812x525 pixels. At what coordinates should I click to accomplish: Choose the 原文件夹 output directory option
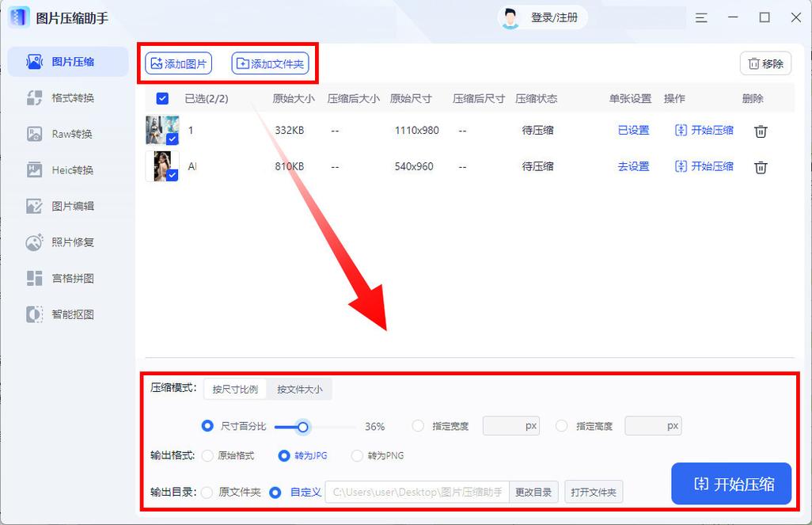point(207,493)
